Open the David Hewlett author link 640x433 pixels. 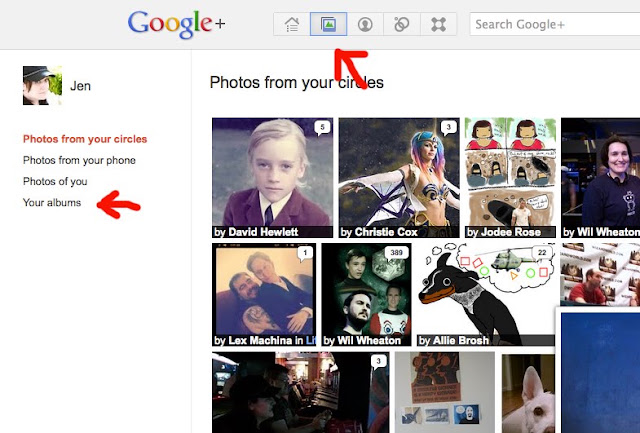263,232
